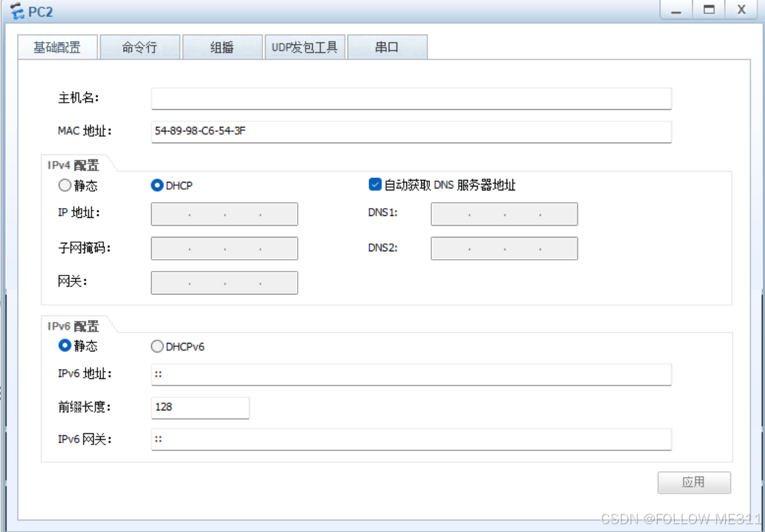Click the 应用 button
Viewport: 765px width, 532px height.
click(694, 482)
